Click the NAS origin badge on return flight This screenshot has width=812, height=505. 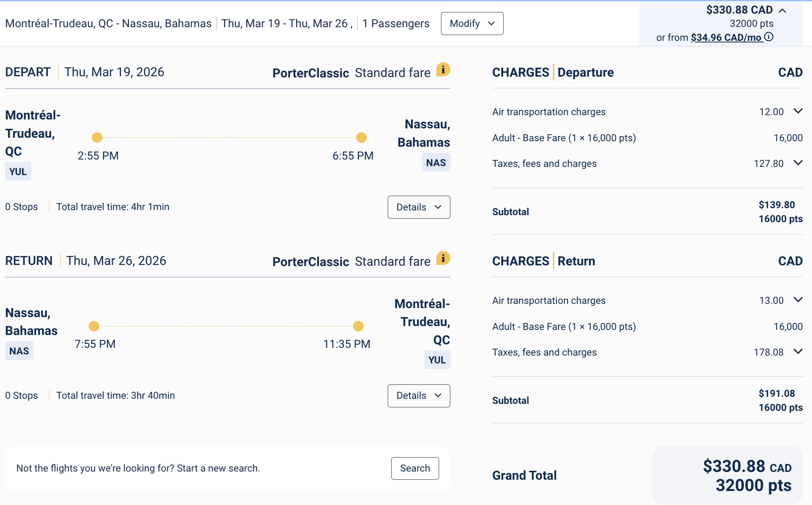click(x=19, y=351)
